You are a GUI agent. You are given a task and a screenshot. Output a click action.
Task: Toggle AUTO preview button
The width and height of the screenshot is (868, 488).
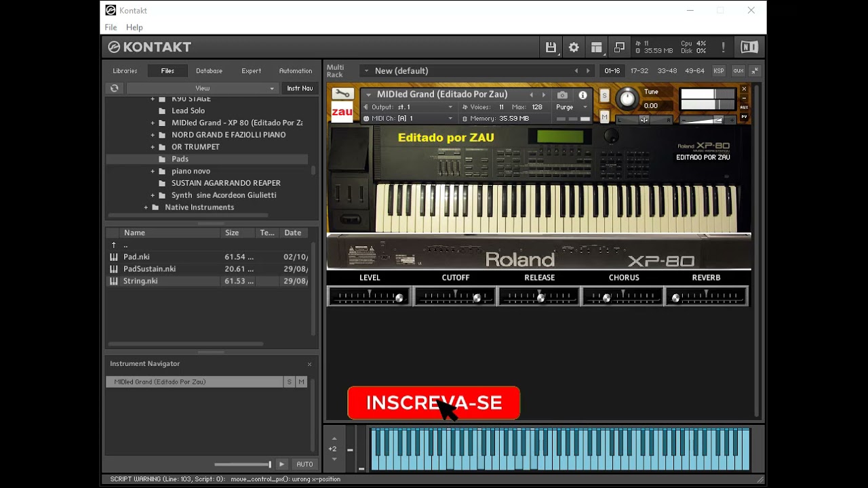point(304,464)
